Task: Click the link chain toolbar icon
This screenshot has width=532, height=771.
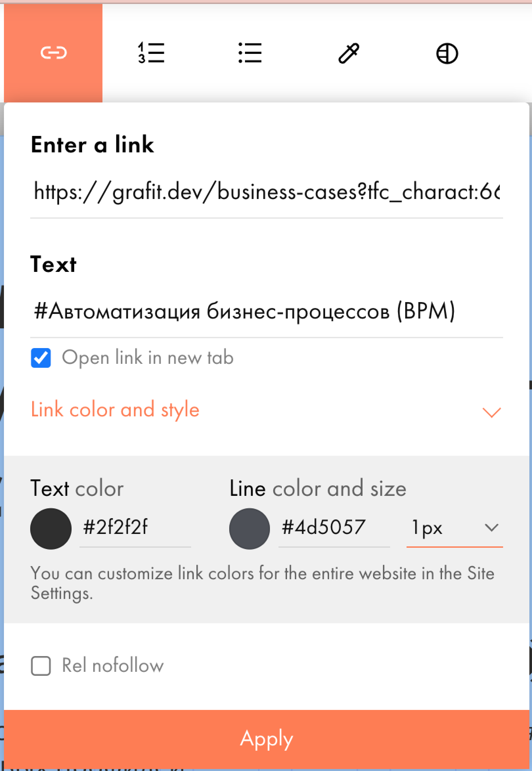Action: pyautogui.click(x=53, y=53)
